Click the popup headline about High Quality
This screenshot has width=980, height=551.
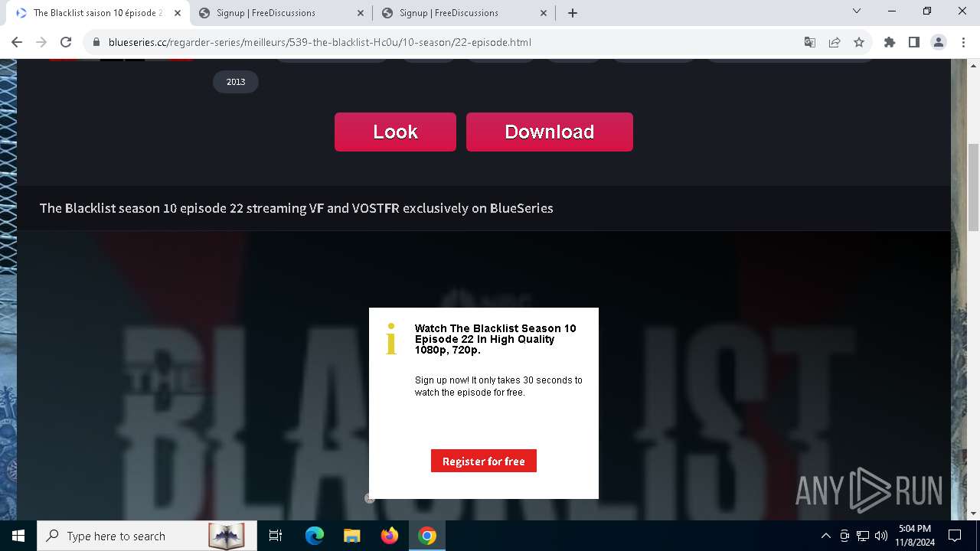[495, 339]
